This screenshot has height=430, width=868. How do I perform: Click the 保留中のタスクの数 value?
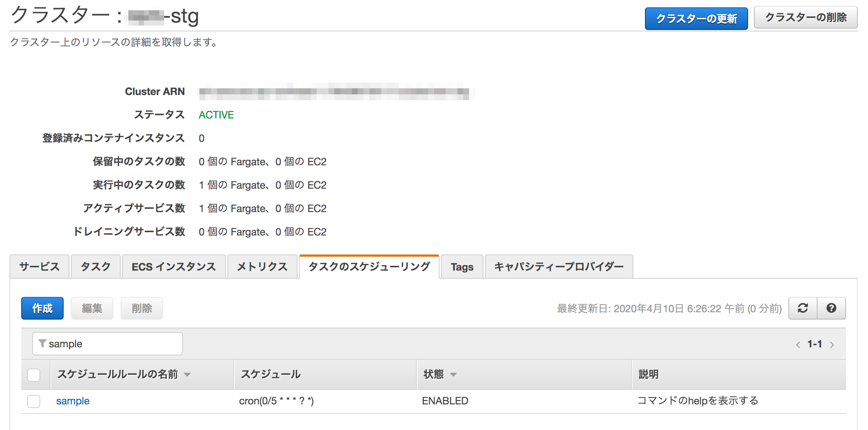click(x=263, y=162)
